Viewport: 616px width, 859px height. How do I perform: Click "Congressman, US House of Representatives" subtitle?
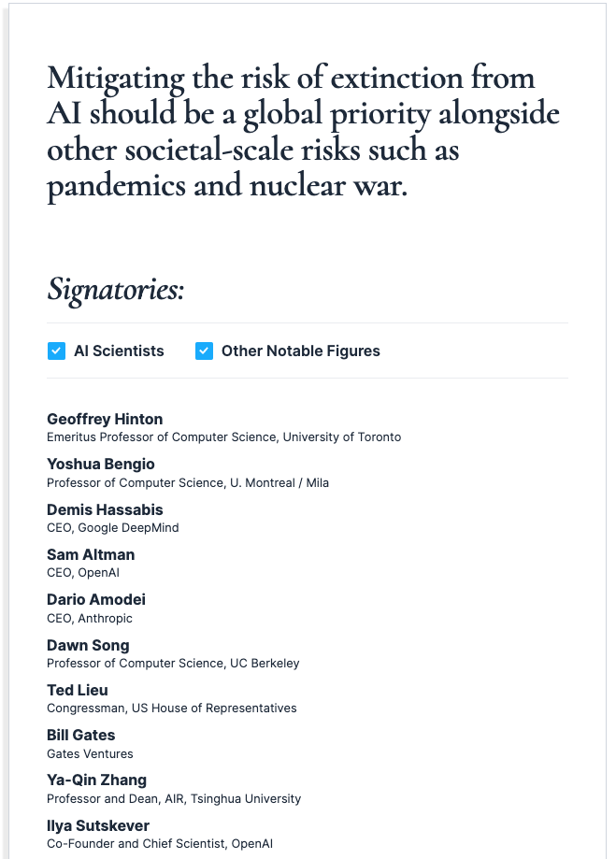click(172, 708)
